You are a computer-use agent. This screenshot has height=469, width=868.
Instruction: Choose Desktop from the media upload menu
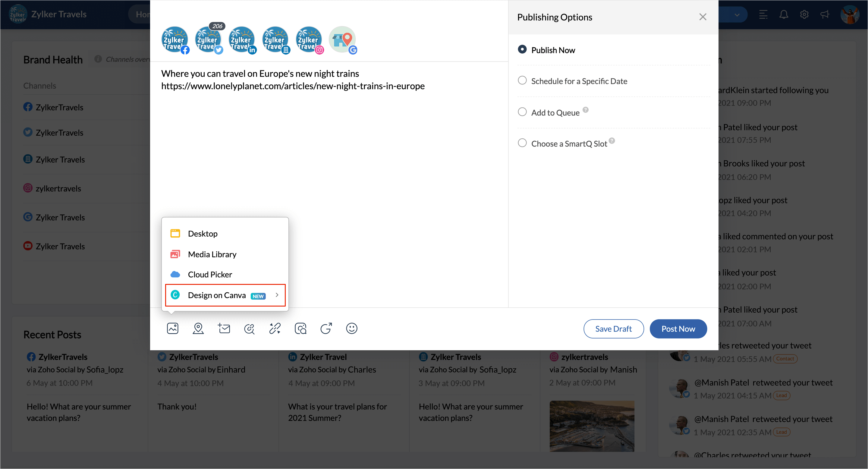(x=203, y=234)
